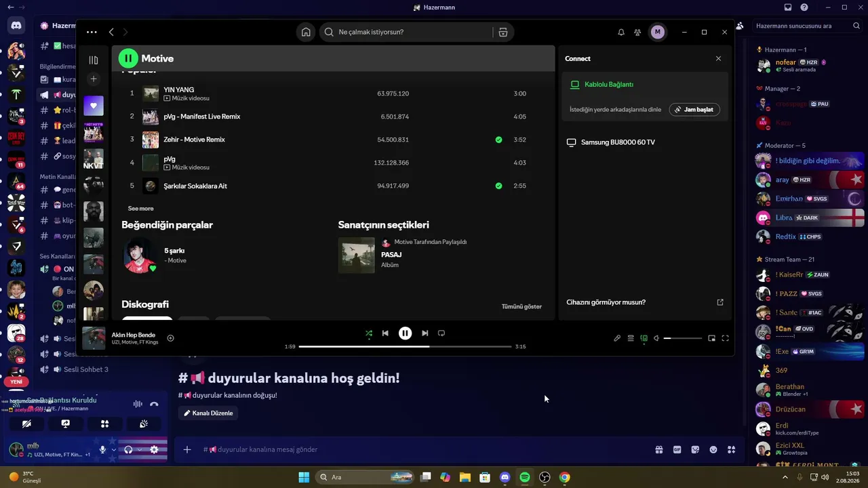
Task: Skip to the previous track
Action: point(385,333)
